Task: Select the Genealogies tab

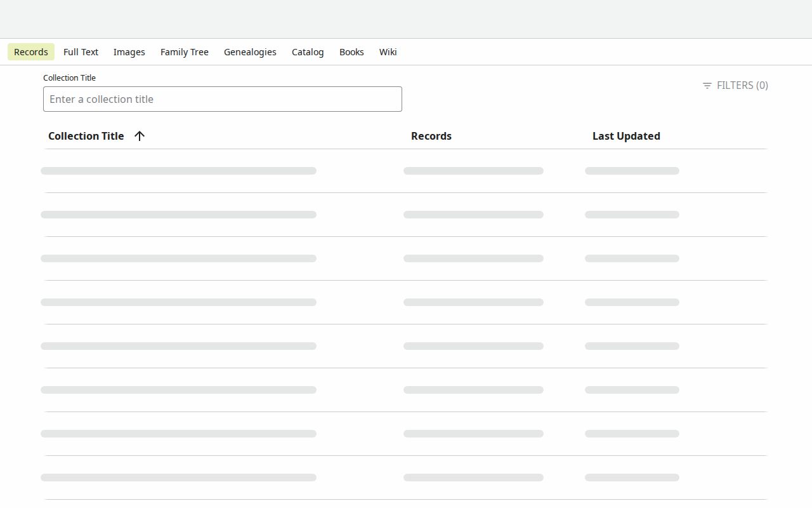Action: [x=250, y=52]
